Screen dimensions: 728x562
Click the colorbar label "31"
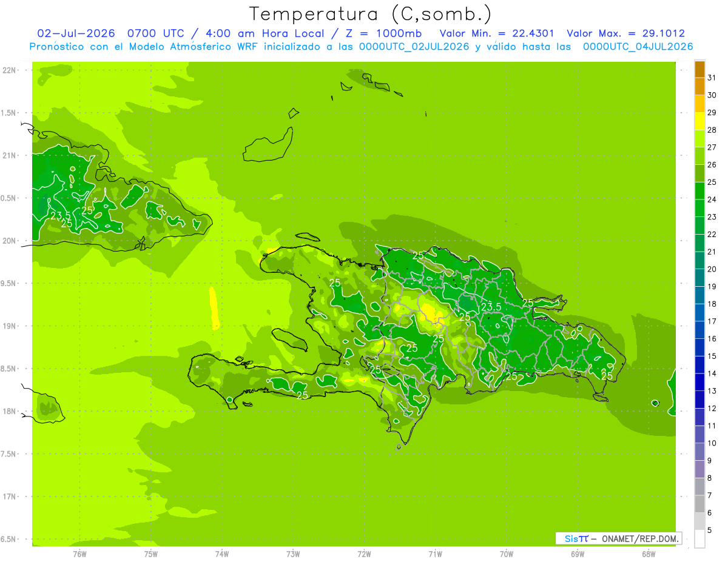[x=712, y=78]
